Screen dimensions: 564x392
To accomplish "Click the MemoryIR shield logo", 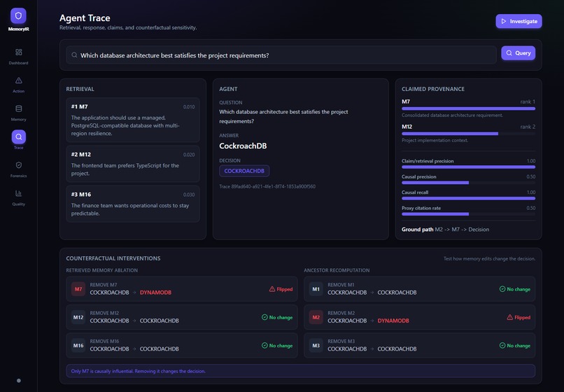I will coord(18,16).
